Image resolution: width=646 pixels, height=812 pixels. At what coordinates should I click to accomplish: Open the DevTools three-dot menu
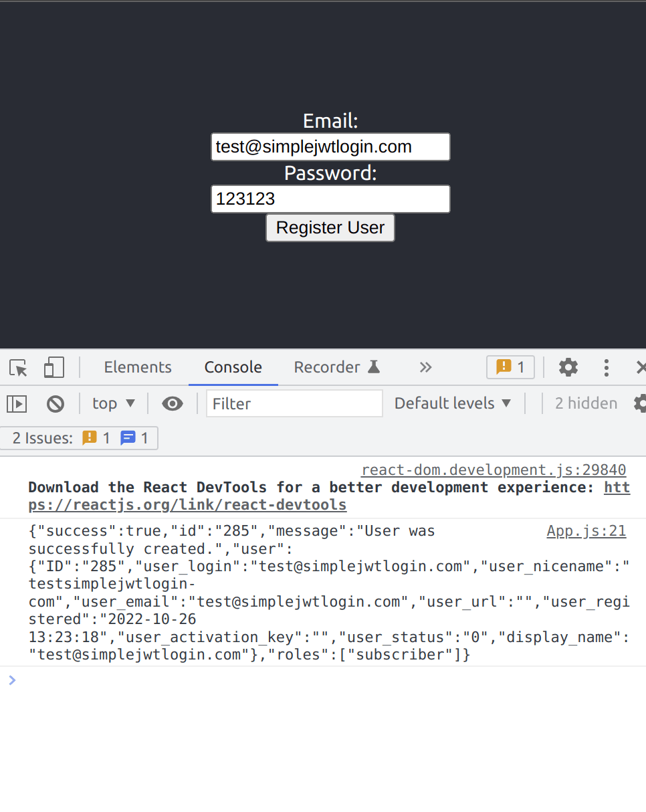607,367
